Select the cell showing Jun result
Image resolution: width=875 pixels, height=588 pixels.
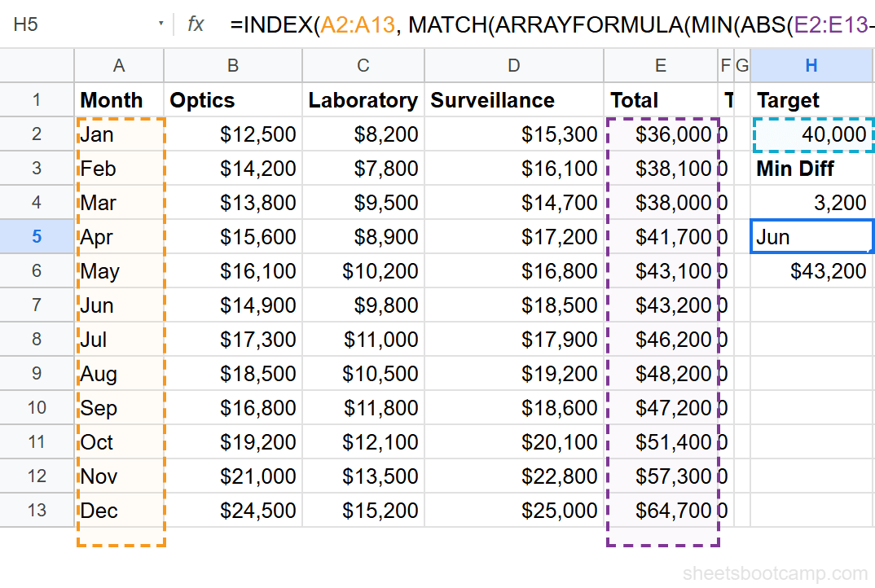coord(812,237)
